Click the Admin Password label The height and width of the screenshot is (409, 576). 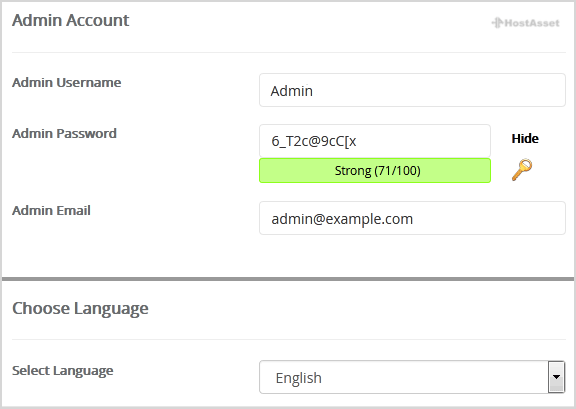(64, 133)
